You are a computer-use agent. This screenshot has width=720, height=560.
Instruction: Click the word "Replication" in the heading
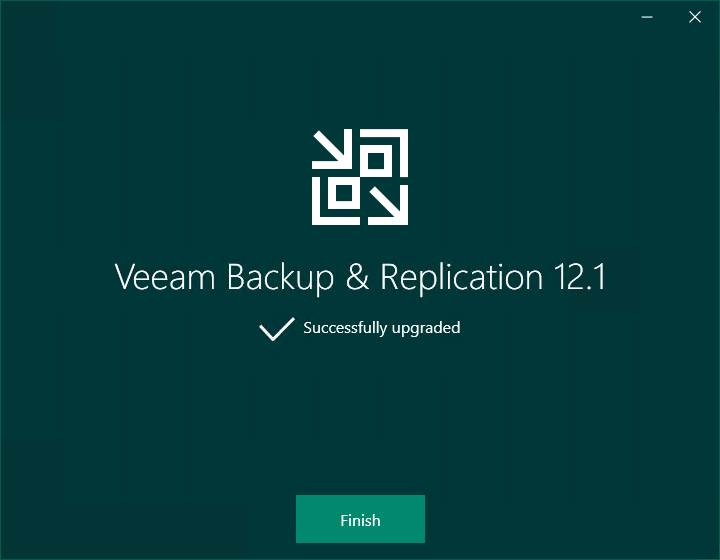pos(461,278)
